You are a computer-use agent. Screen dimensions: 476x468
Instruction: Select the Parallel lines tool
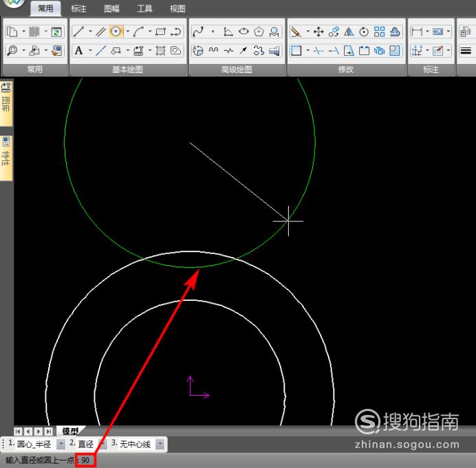pos(101,32)
